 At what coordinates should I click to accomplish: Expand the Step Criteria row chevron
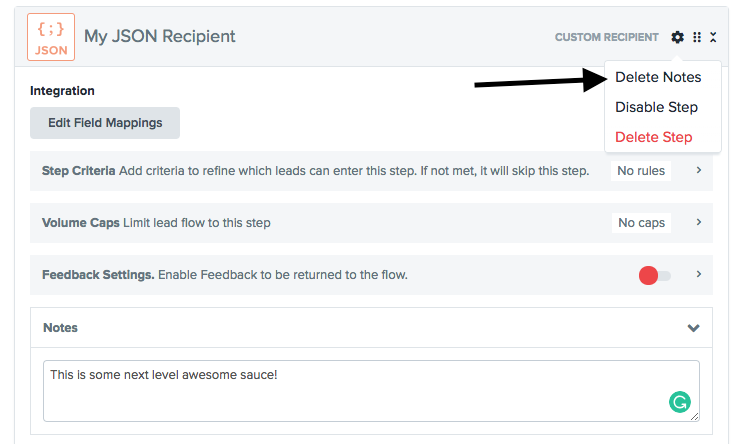(x=698, y=171)
